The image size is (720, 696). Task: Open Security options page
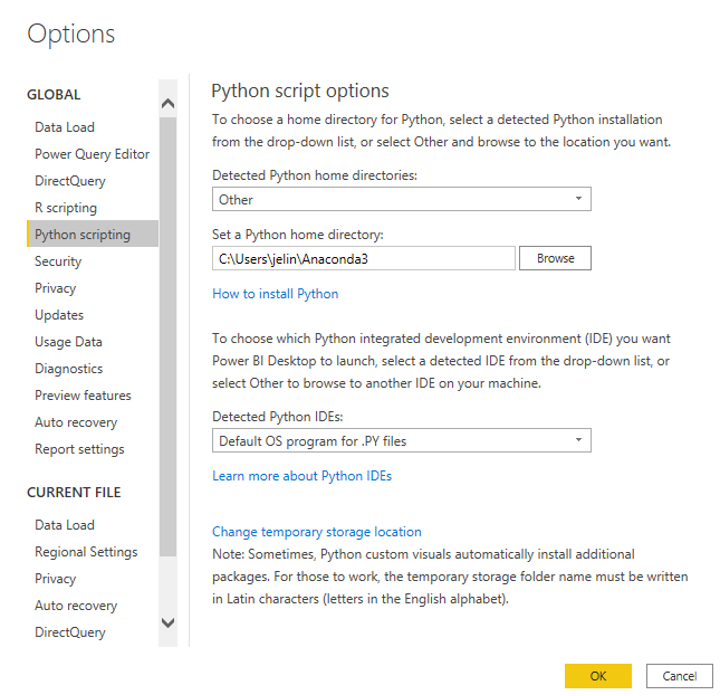click(58, 261)
